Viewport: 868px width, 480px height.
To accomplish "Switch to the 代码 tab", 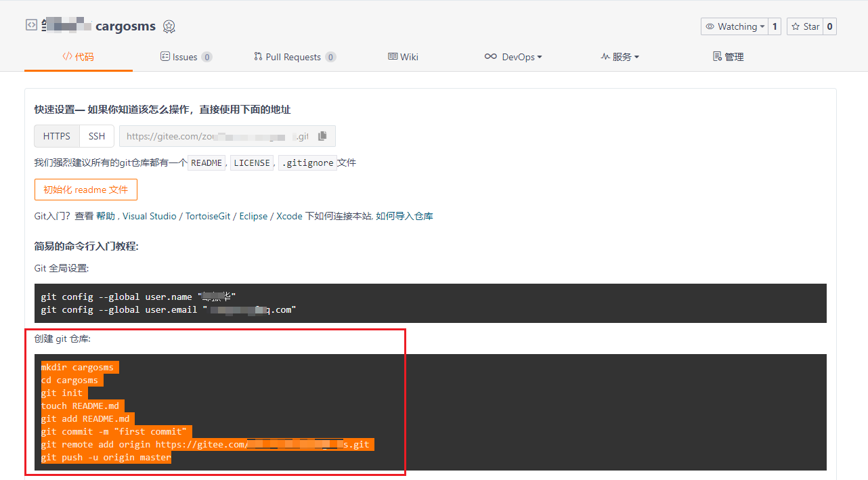I will point(79,57).
